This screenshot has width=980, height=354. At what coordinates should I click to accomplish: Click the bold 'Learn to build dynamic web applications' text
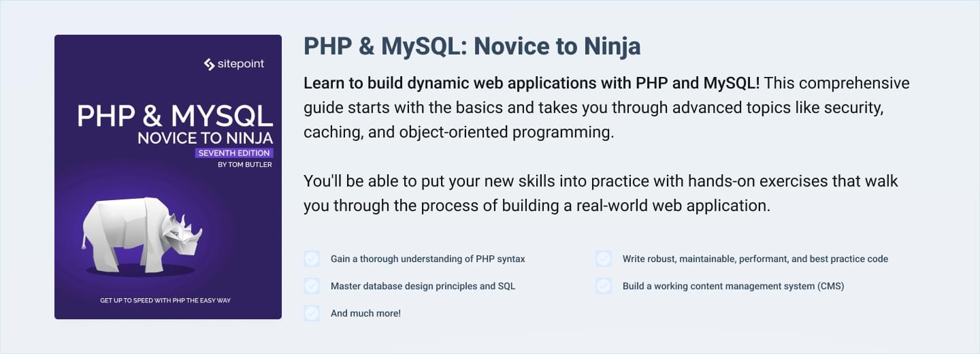[532, 83]
